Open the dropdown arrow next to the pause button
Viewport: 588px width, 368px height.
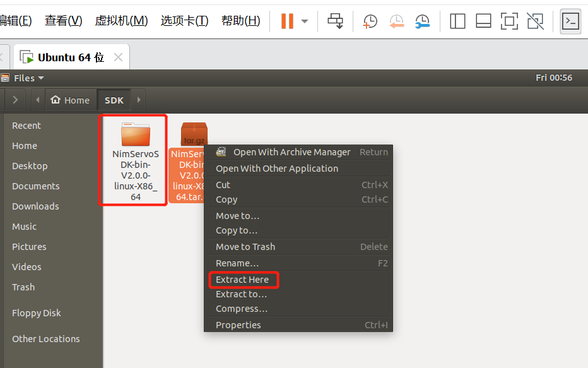pos(305,21)
